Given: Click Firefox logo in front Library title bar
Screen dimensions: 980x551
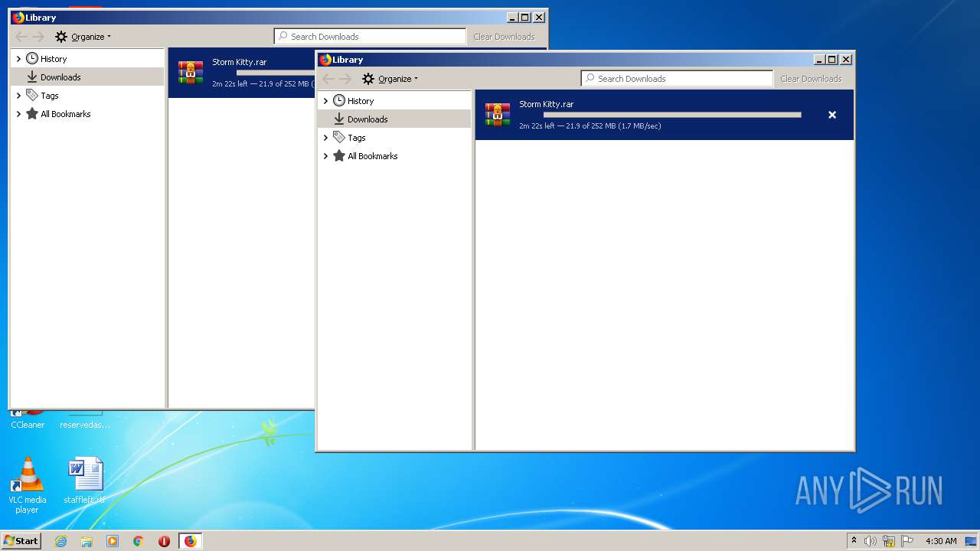Looking at the screenshot, I should 325,60.
